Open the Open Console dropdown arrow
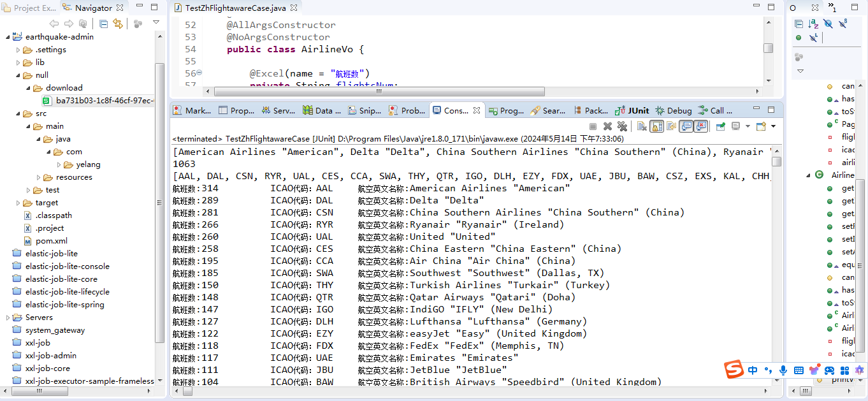The image size is (868, 401). 773,126
